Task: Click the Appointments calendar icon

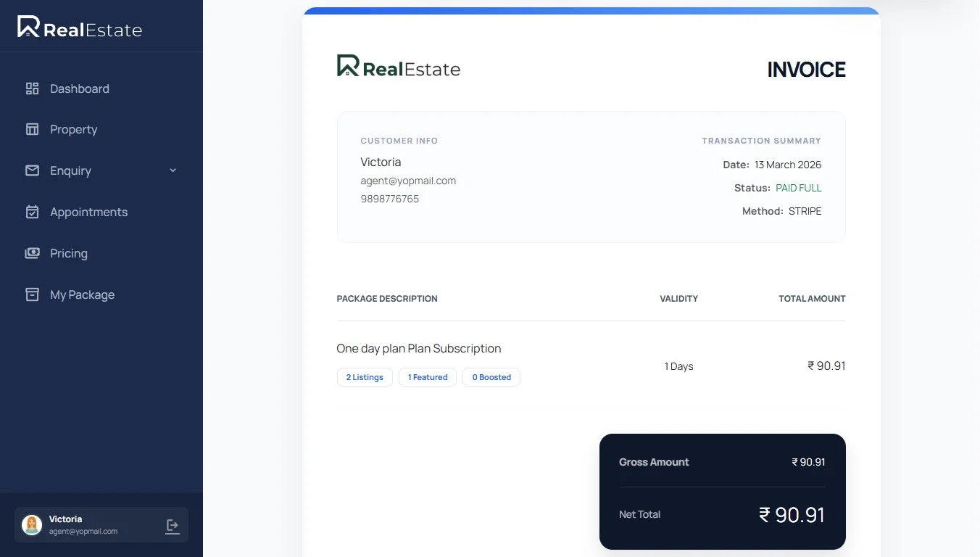Action: tap(32, 212)
